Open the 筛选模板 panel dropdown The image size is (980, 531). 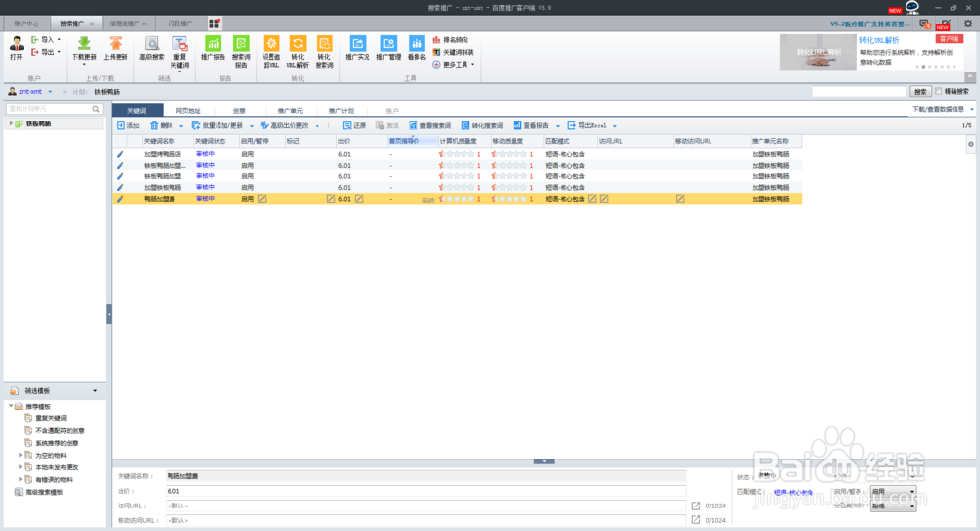(95, 391)
